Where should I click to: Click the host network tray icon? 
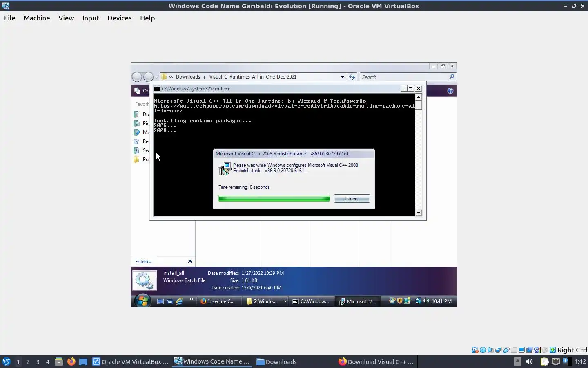tap(555, 361)
